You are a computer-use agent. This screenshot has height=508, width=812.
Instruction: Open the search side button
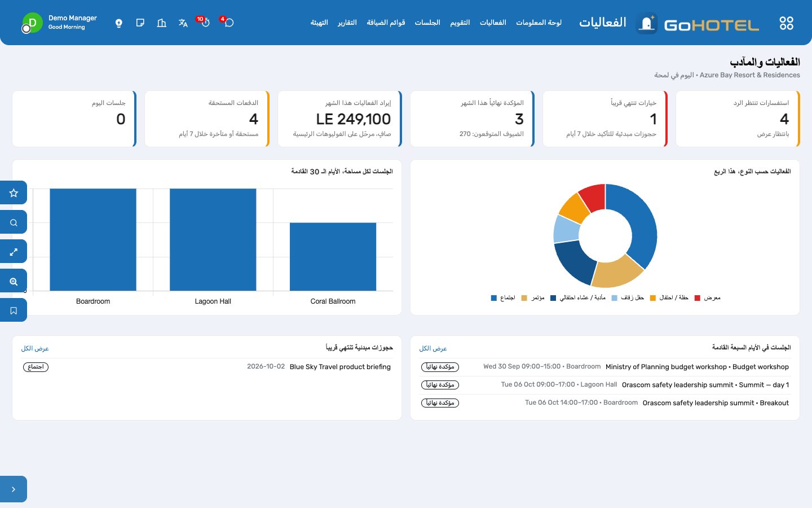pos(14,222)
